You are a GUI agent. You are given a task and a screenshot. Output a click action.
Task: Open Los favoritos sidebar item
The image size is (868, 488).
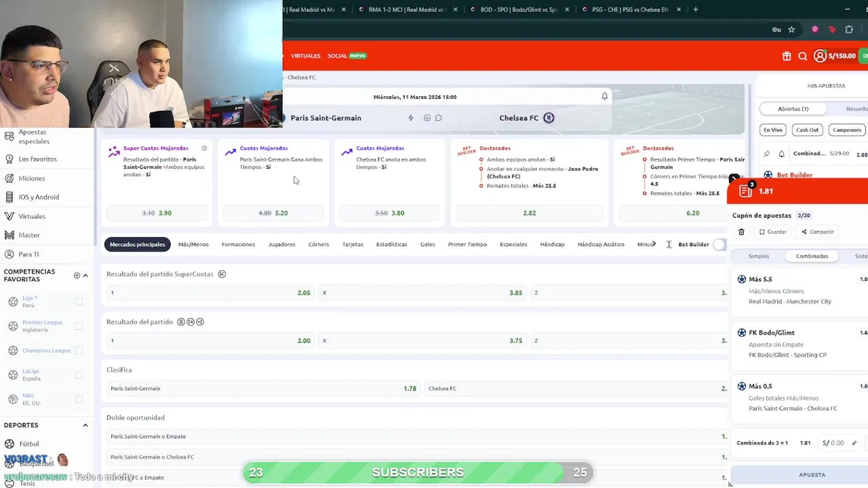[x=37, y=159]
